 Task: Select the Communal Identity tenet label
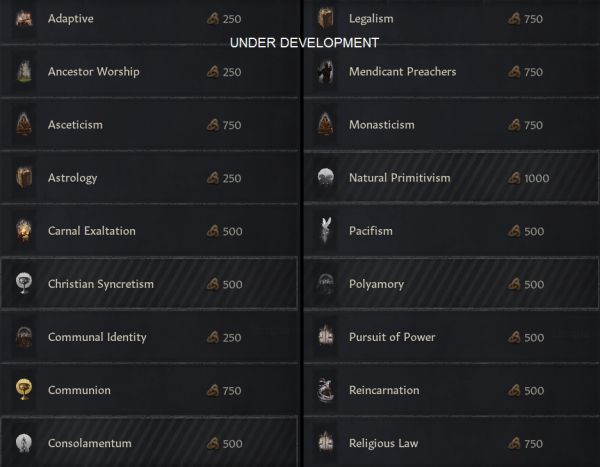[97, 337]
